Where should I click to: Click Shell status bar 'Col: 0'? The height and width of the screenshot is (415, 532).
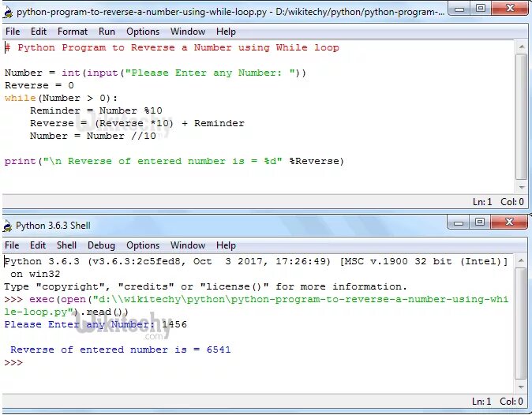(x=511, y=402)
